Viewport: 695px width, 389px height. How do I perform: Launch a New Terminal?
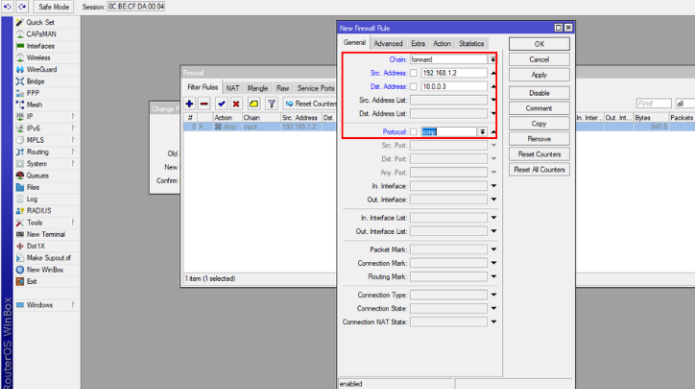46,234
